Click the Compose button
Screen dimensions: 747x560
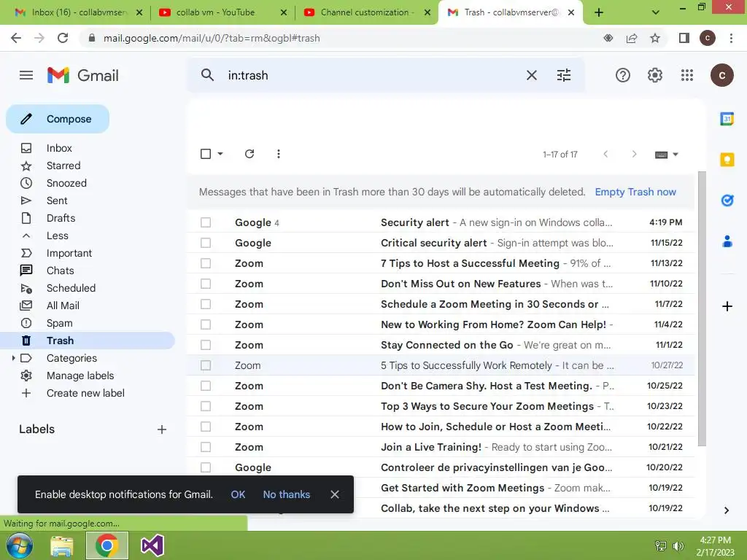pyautogui.click(x=58, y=119)
